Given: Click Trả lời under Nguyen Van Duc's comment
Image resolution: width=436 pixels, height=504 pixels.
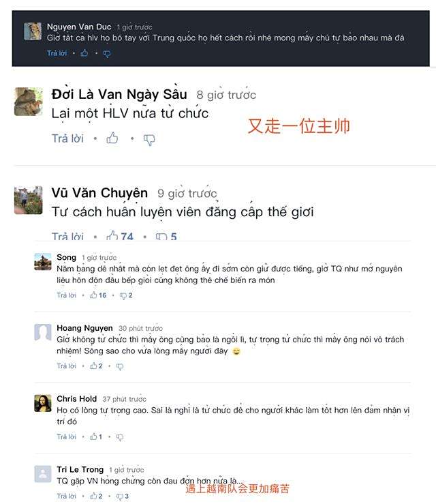Looking at the screenshot, I should (57, 53).
